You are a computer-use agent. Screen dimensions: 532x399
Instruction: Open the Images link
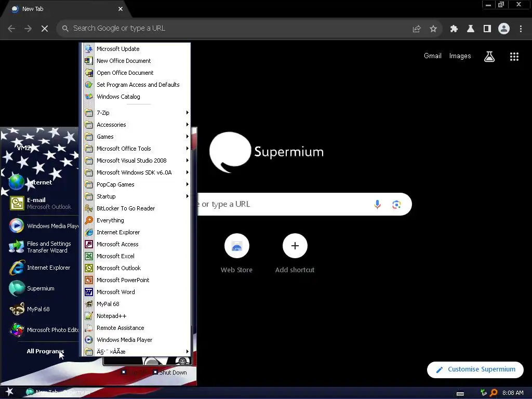tap(460, 56)
